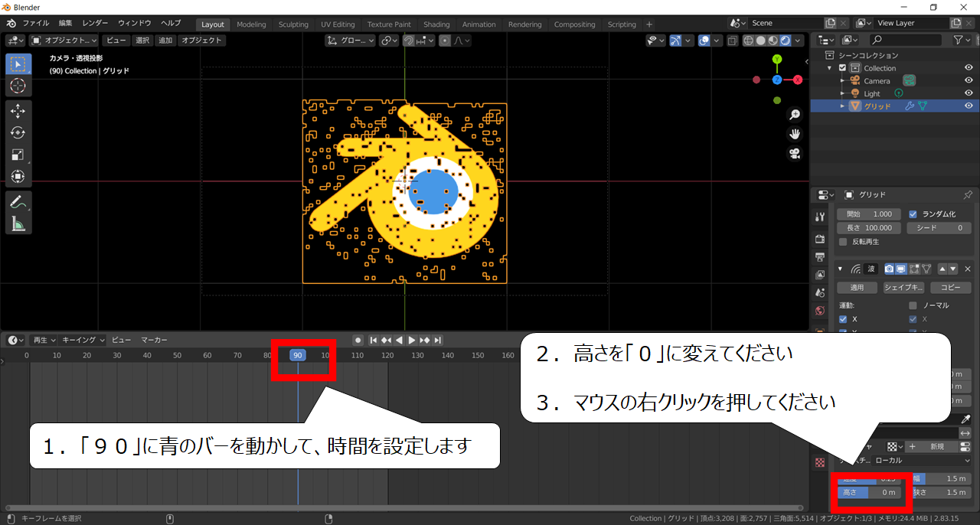Click the 適用 apply button
This screenshot has height=525, width=980.
(x=857, y=288)
